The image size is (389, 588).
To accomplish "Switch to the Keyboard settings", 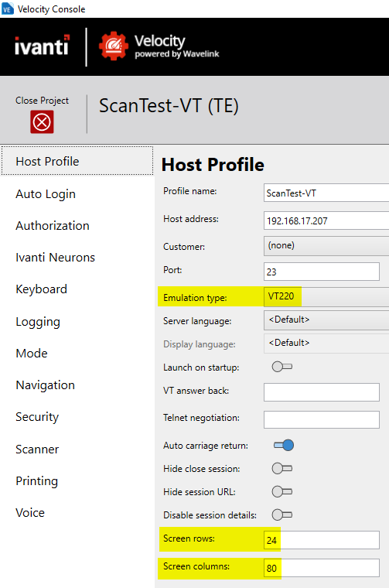I will point(42,289).
